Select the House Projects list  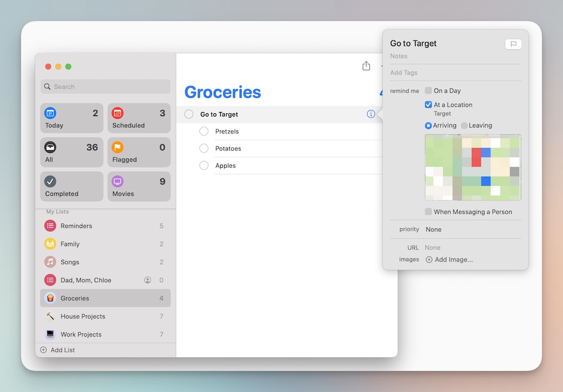coord(105,316)
